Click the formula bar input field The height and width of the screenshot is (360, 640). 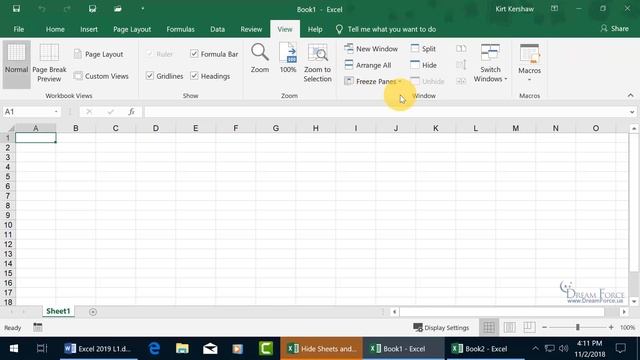coord(386,111)
